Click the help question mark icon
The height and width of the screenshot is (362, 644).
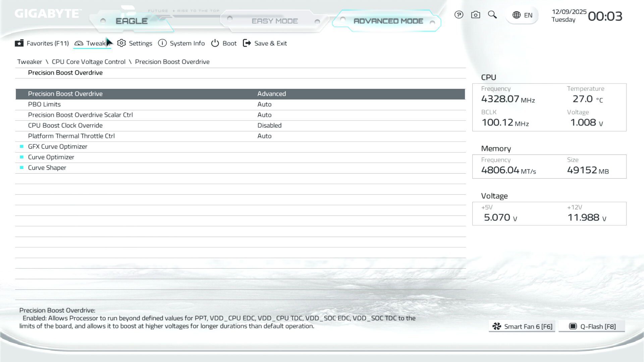tap(459, 15)
